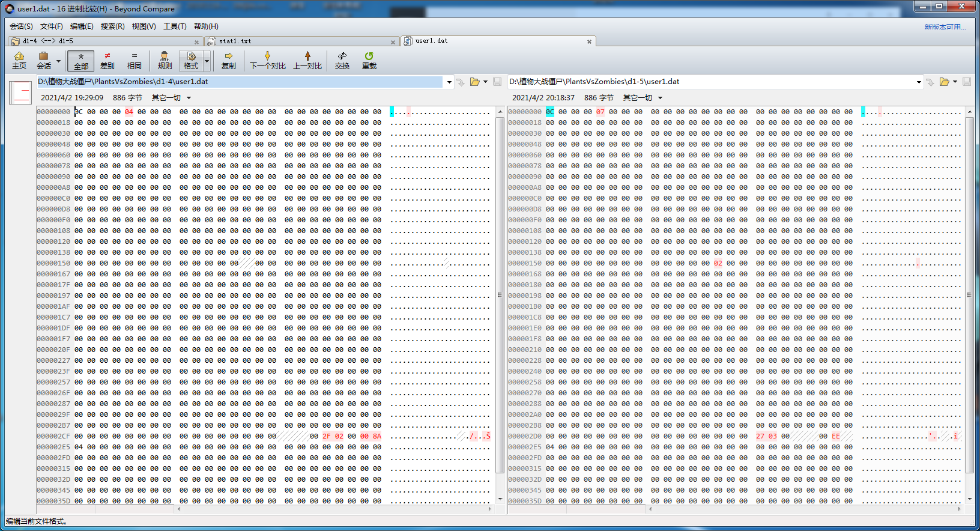Image resolution: width=980 pixels, height=531 pixels.
Task: Open the 帮助(H) menu
Action: click(206, 26)
